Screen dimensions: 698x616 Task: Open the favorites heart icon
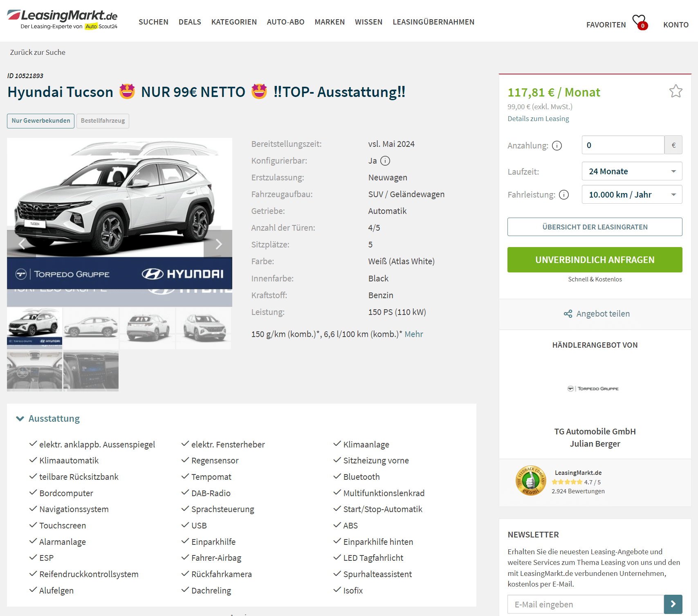(x=640, y=22)
